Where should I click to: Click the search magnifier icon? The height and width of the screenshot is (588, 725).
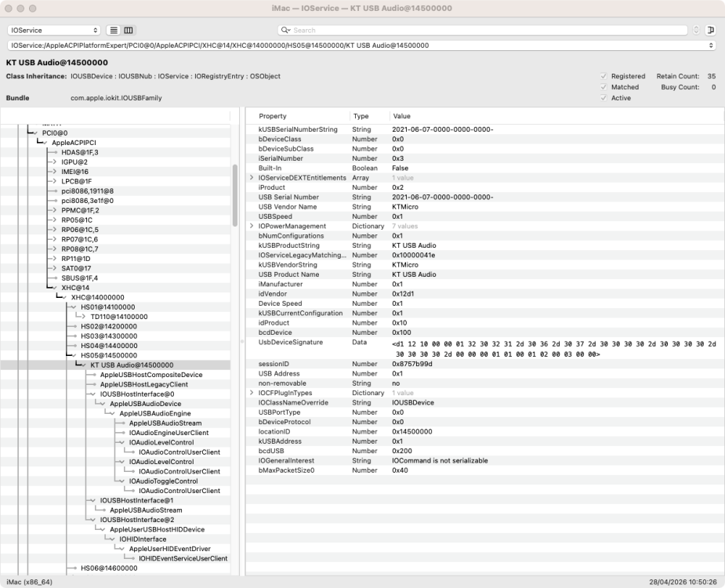click(x=285, y=30)
